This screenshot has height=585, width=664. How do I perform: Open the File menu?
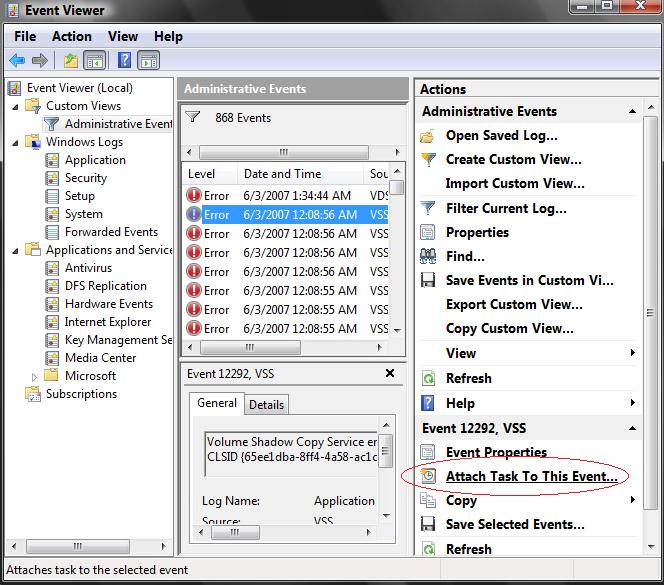click(25, 36)
